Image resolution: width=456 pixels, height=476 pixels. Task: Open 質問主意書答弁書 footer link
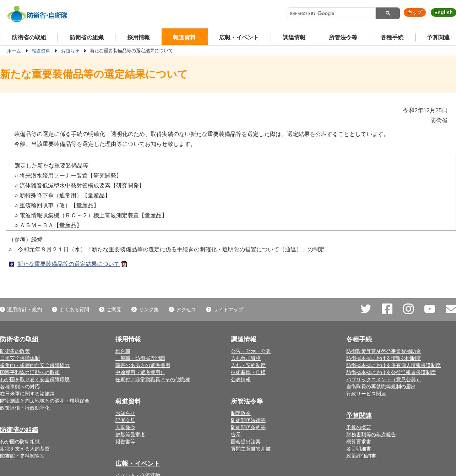pyautogui.click(x=251, y=449)
